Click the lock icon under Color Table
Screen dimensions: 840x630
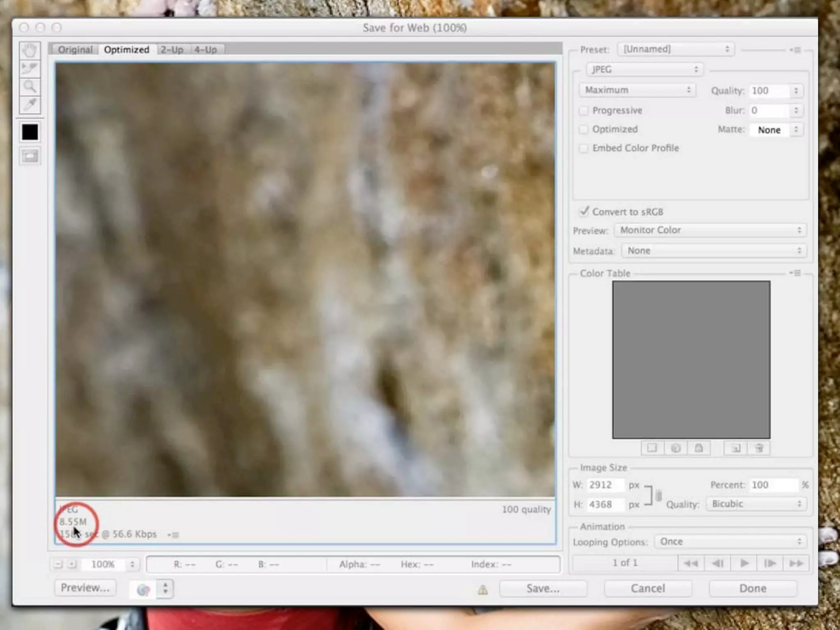(699, 448)
